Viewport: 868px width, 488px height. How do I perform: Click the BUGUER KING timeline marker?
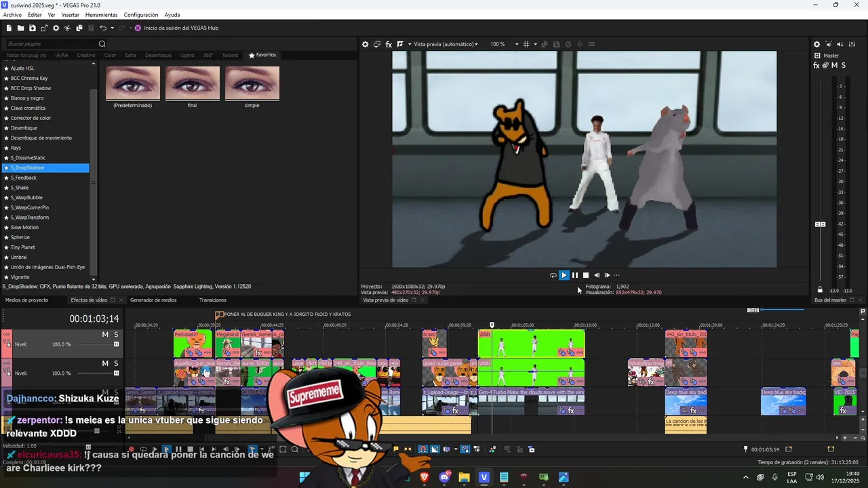(x=219, y=314)
